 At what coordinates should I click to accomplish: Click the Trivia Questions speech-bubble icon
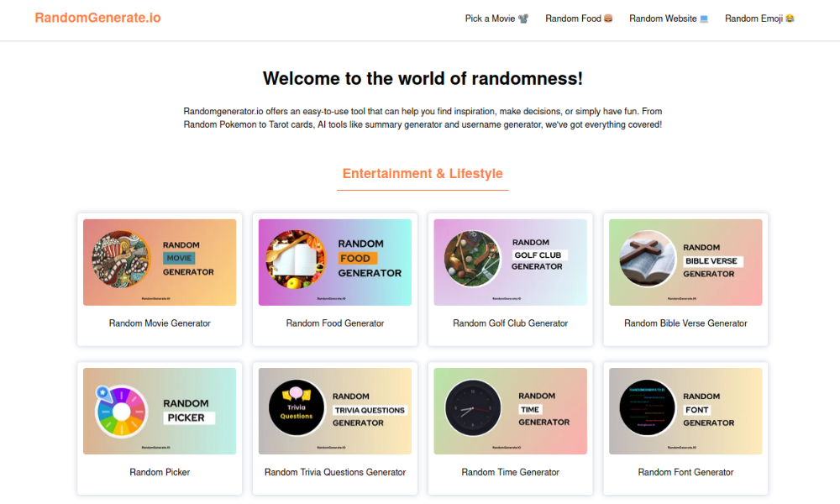pos(297,409)
